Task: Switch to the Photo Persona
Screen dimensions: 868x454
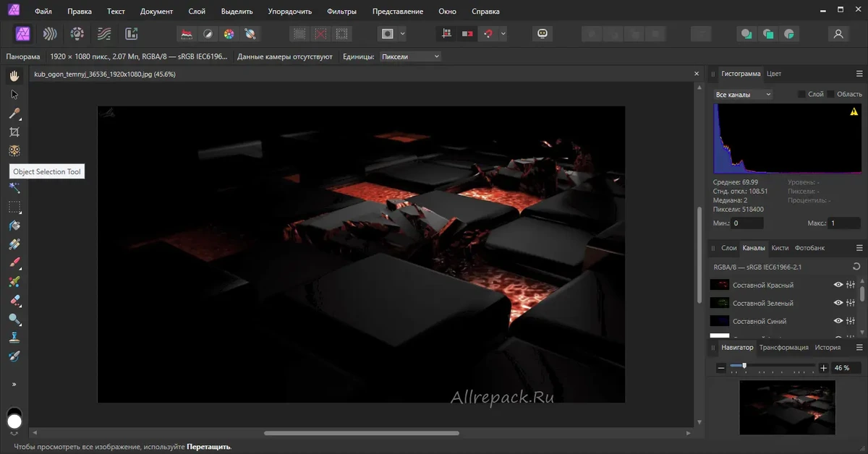Action: (x=22, y=33)
